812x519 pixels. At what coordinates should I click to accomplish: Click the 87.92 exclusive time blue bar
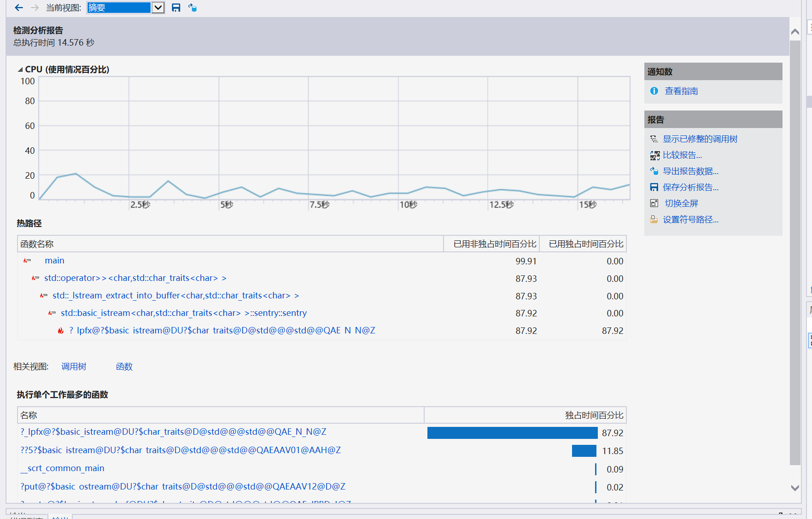(512, 433)
